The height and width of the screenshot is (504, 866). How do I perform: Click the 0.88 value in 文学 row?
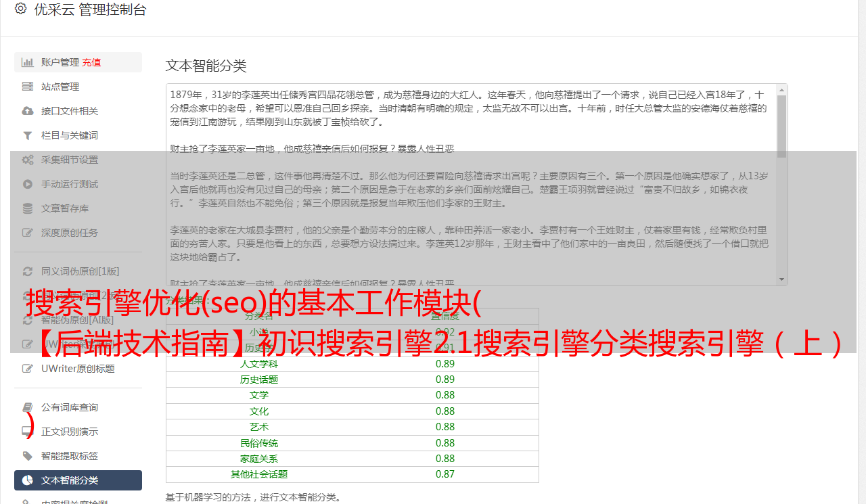[x=445, y=395]
